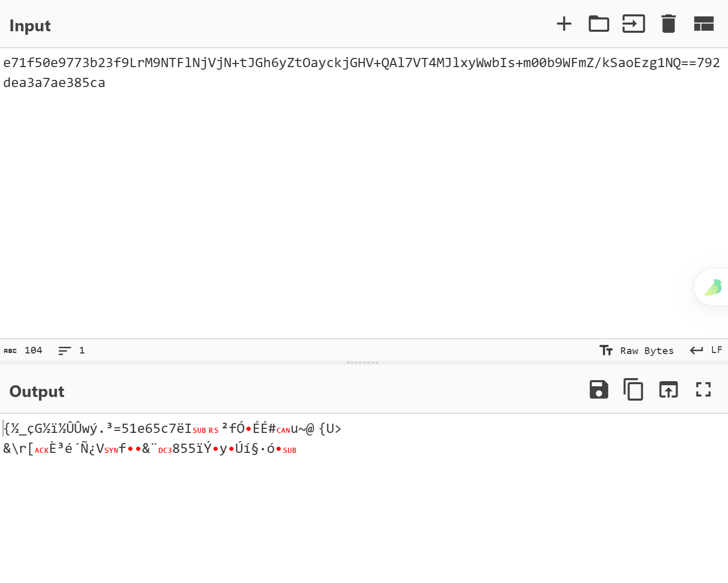This screenshot has width=728, height=583.
Task: Click the red ACK control character in output
Action: click(x=41, y=450)
